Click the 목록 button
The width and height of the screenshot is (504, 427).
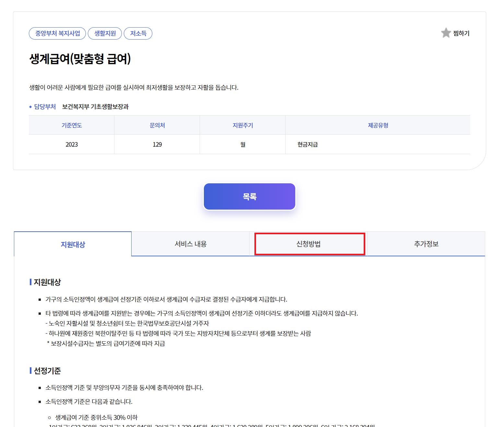click(x=250, y=197)
